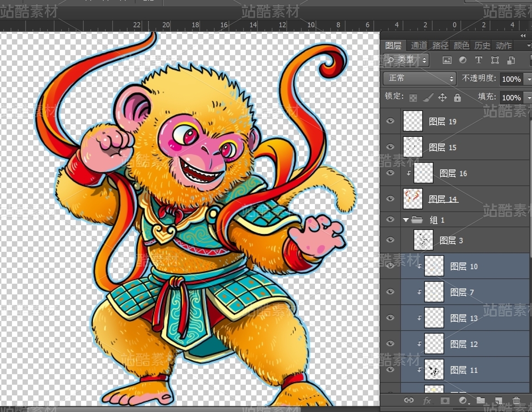The image size is (532, 412).
Task: Click the link layers icon
Action: click(408, 400)
